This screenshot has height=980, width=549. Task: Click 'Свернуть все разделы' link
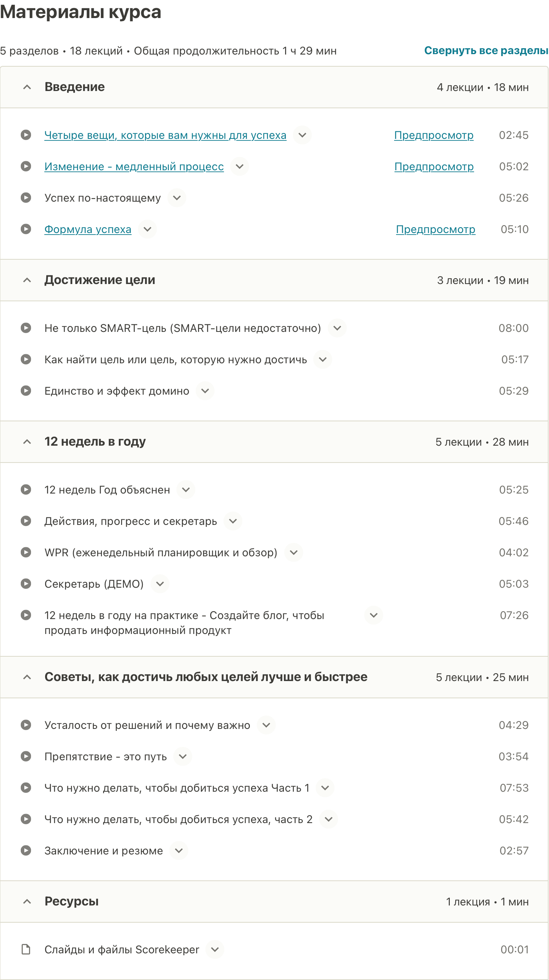(486, 51)
